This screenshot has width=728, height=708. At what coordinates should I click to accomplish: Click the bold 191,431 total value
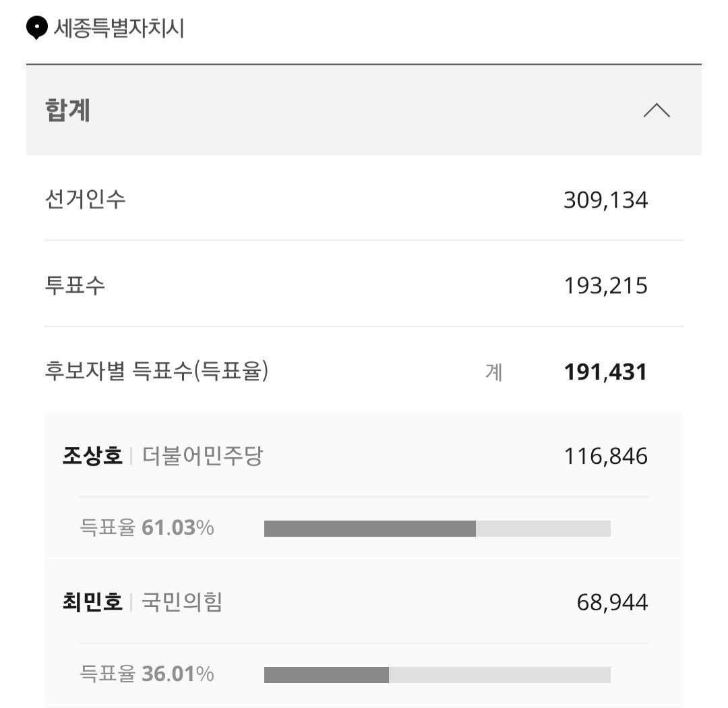tap(605, 372)
